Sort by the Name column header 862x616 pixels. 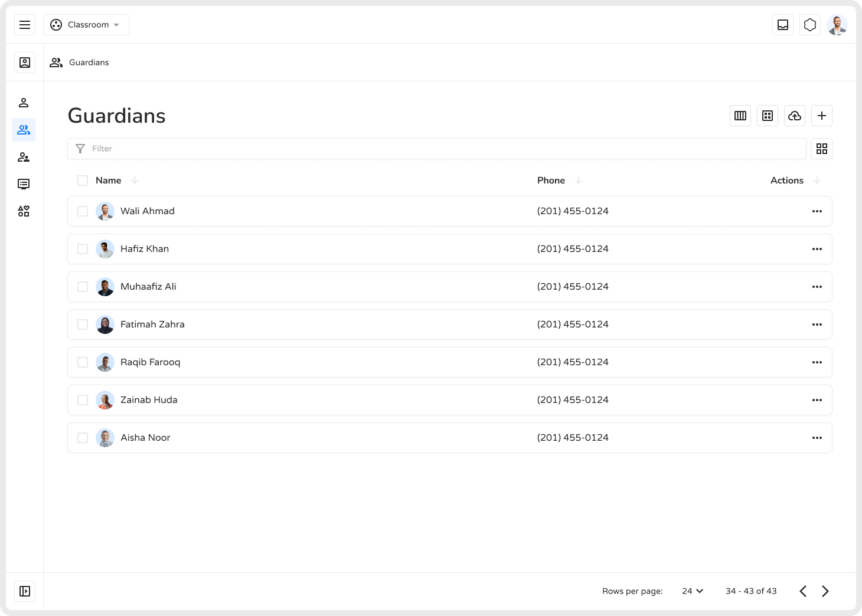point(109,181)
